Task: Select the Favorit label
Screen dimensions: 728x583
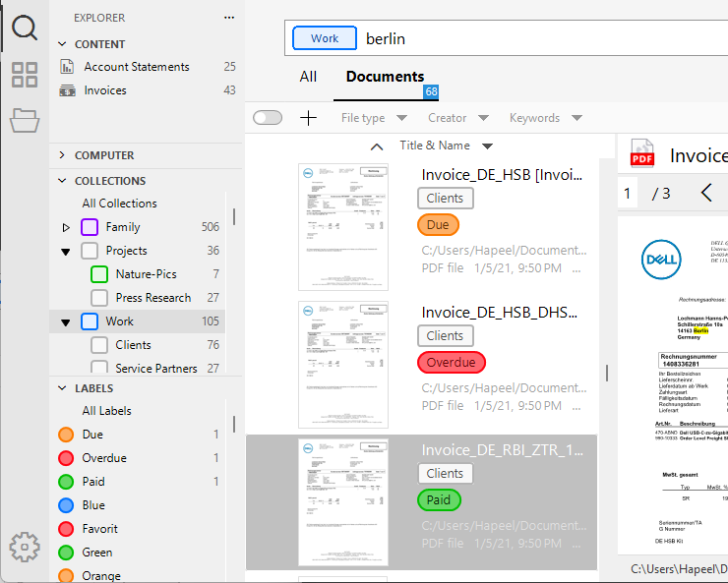Action: click(x=99, y=529)
